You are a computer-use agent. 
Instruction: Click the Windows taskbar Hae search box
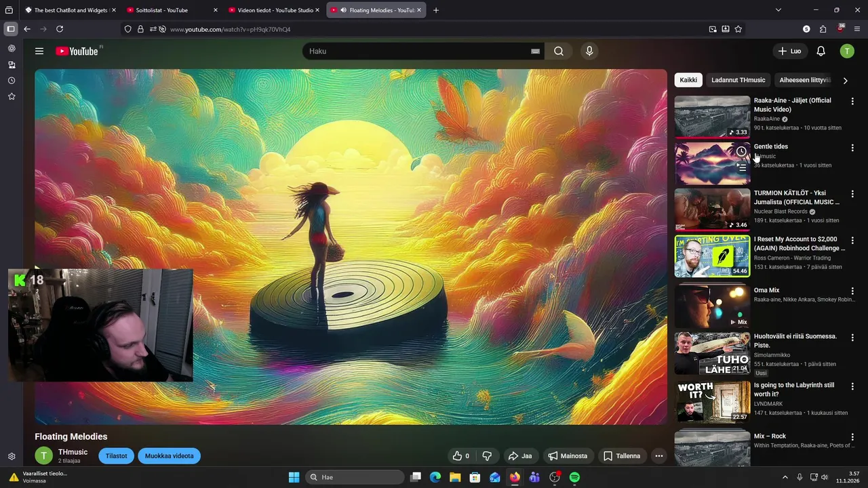[x=353, y=477]
